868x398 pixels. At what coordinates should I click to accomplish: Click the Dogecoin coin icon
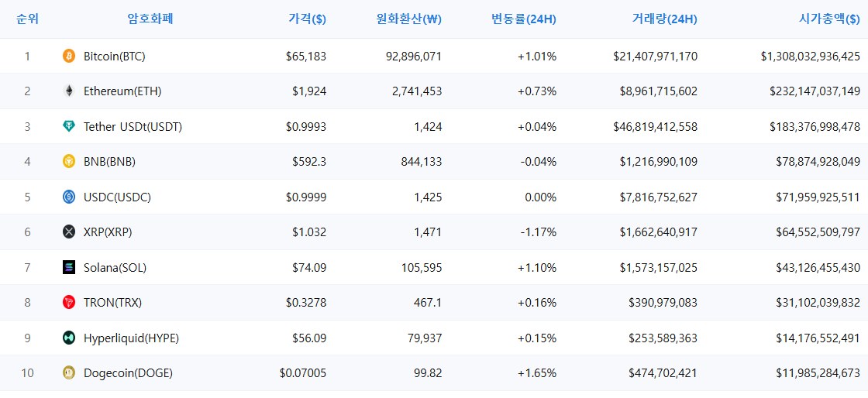[x=69, y=373]
